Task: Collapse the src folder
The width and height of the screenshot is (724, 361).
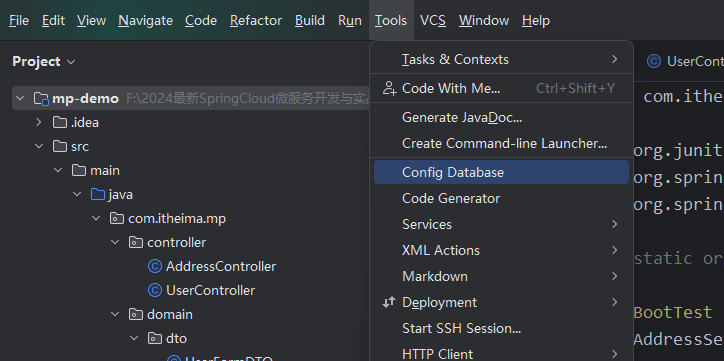Action: pyautogui.click(x=39, y=146)
